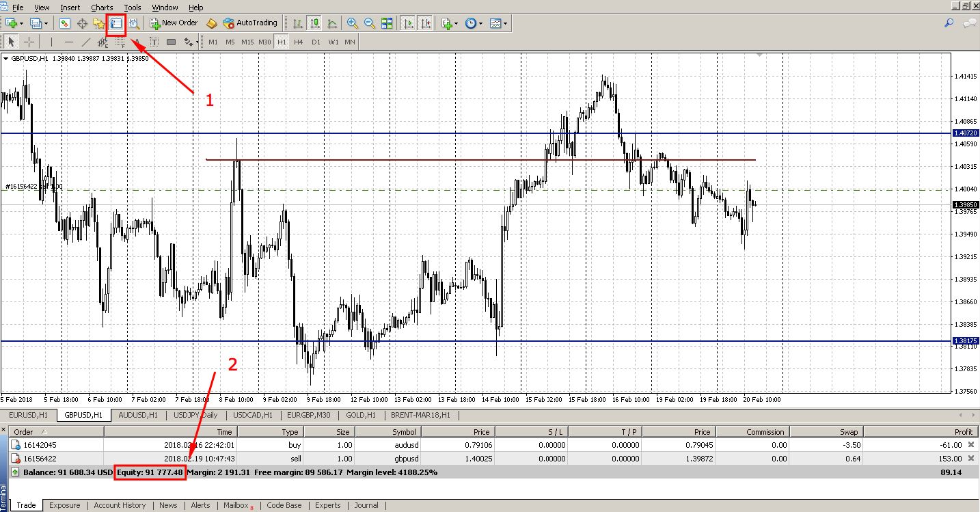The image size is (980, 512).
Task: Switch to the Account History tab
Action: pyautogui.click(x=120, y=505)
